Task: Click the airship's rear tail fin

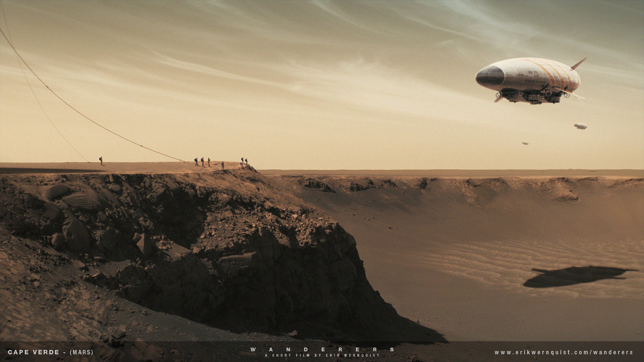Action: click(579, 63)
